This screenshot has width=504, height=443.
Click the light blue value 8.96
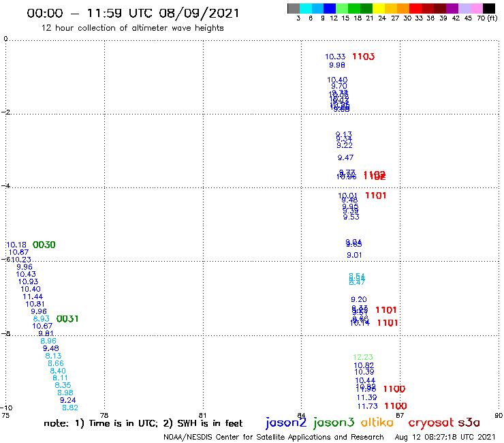point(48,341)
